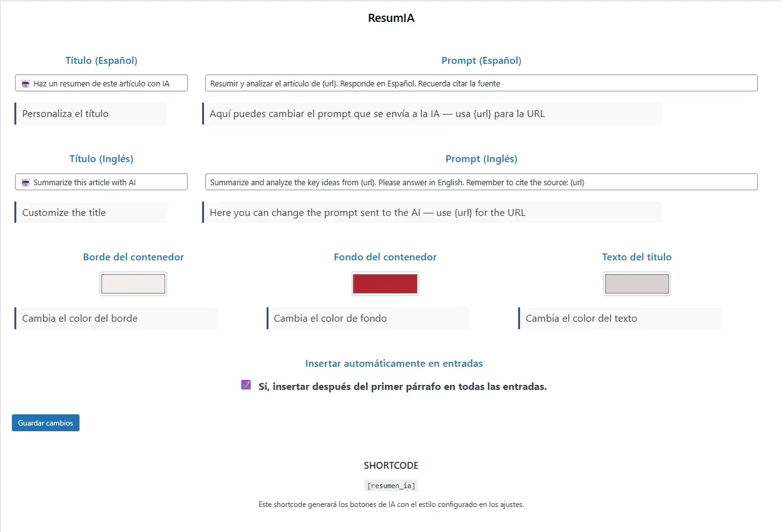This screenshot has height=532, width=781.
Task: Click the 'Fondo del contenedor' label
Action: click(385, 257)
